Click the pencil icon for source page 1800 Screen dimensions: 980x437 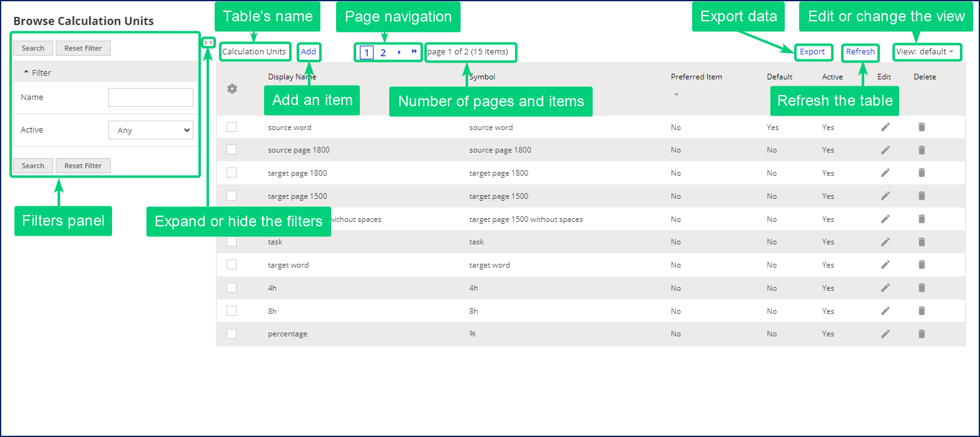click(x=885, y=150)
